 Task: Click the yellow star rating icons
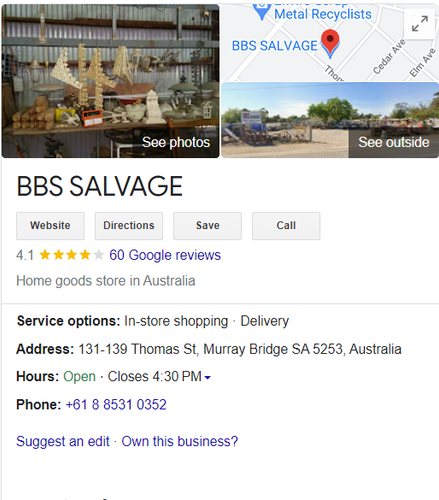(71, 255)
